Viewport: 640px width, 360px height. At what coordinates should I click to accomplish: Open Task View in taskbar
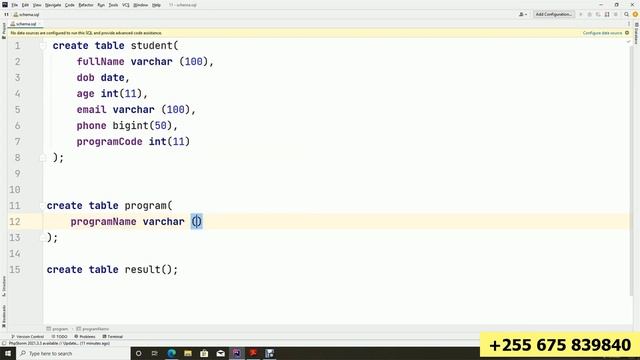point(155,353)
